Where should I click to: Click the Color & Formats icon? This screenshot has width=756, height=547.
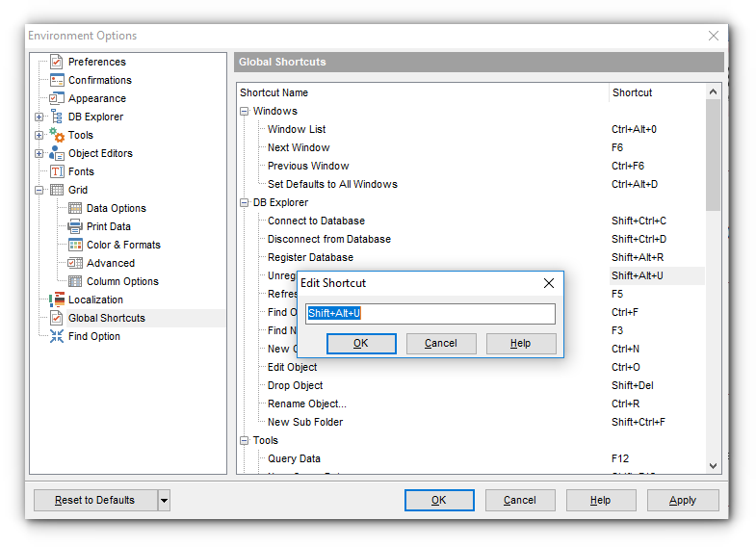coord(75,245)
